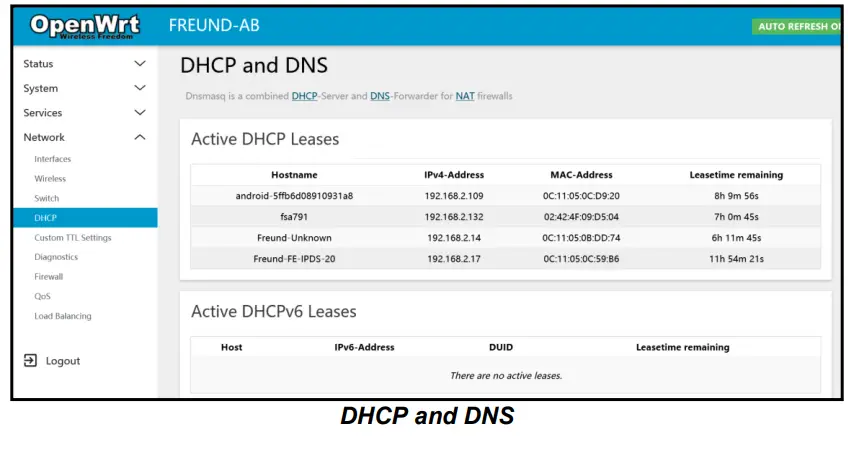Viewport: 848px width, 453px height.
Task: Click IP address 192.168.2.14
Action: 454,238
